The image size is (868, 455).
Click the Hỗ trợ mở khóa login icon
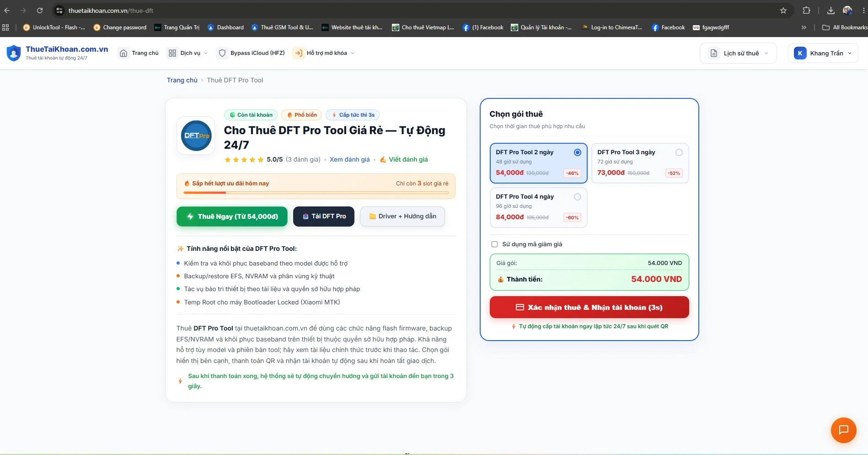tap(298, 53)
